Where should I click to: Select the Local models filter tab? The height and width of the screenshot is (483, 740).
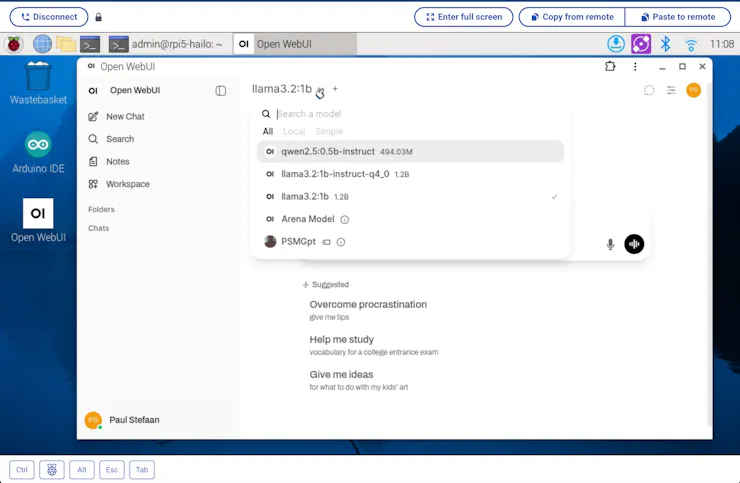tap(294, 131)
